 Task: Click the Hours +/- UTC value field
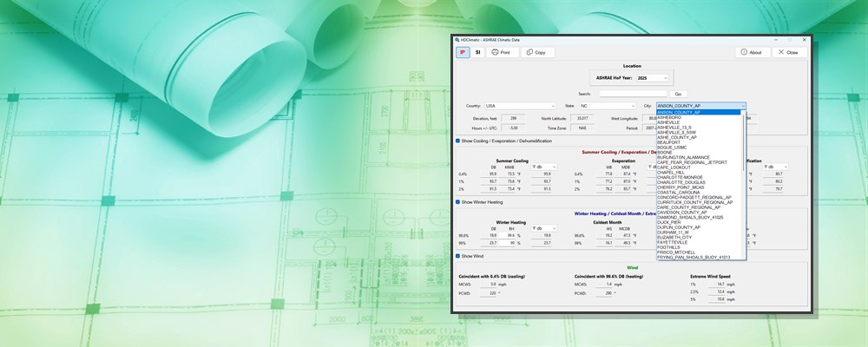click(x=514, y=128)
